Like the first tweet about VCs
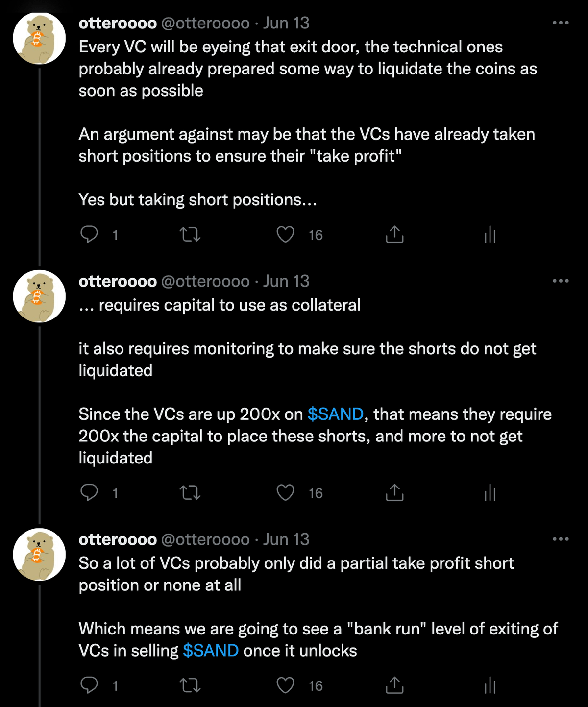This screenshot has width=588, height=707. point(286,235)
